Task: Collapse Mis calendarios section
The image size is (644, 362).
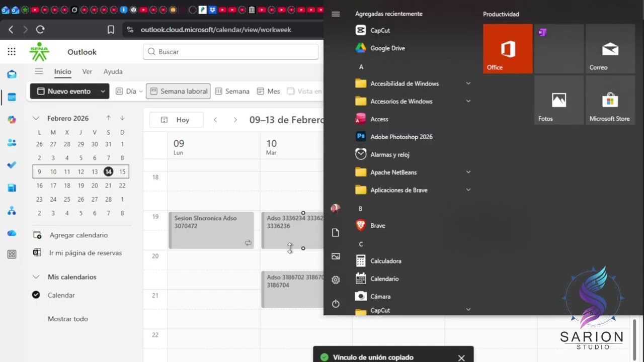Action: coord(36,277)
